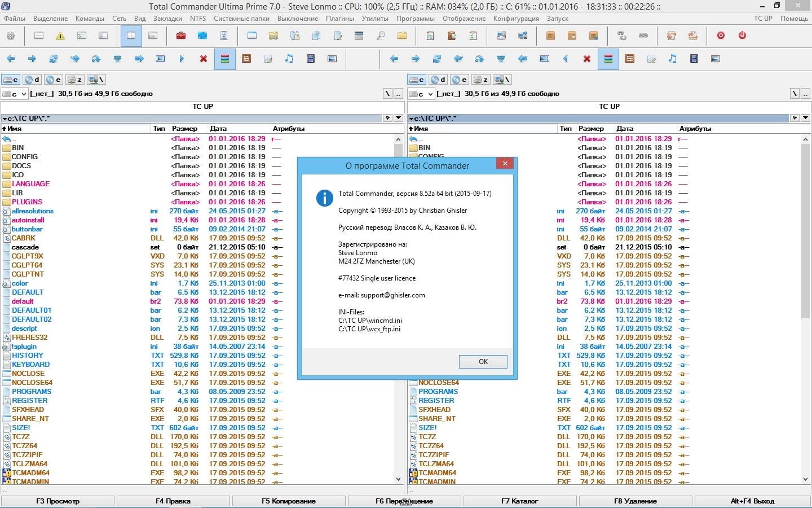
Task: Click the red circular record icon in toolbar
Action: [x=721, y=36]
